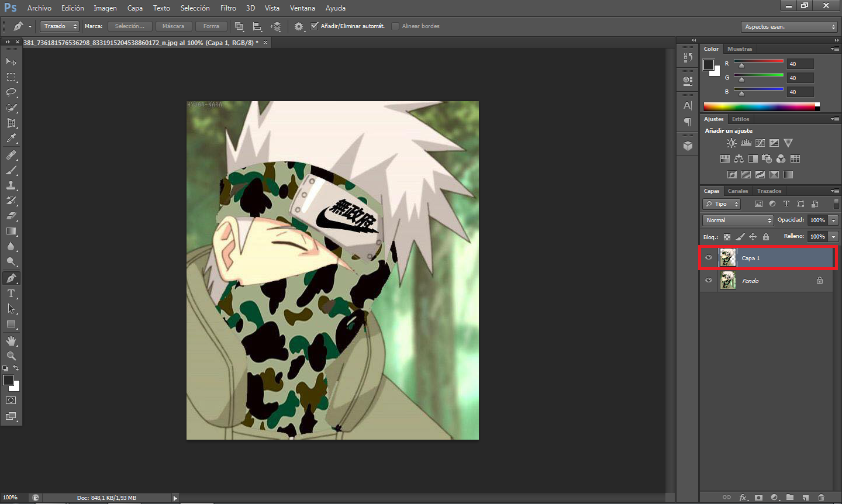Select the Hand tool

click(x=11, y=341)
